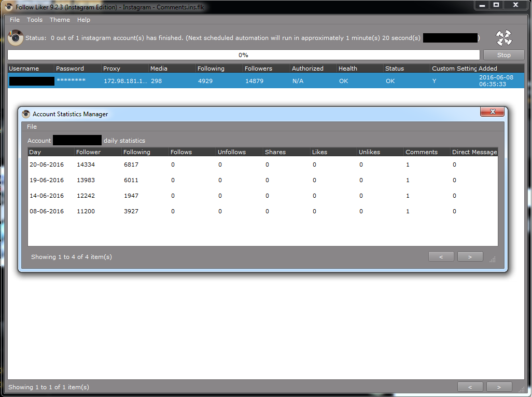Sort statistics by Unfollows column header

pyautogui.click(x=239, y=152)
